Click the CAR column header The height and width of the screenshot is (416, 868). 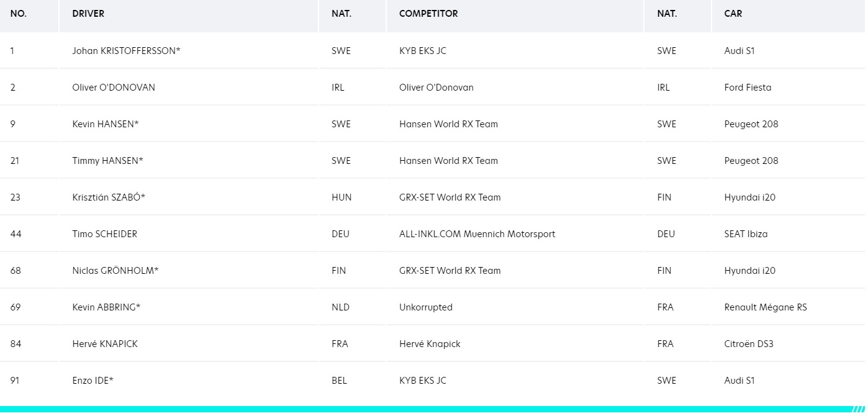click(x=733, y=14)
